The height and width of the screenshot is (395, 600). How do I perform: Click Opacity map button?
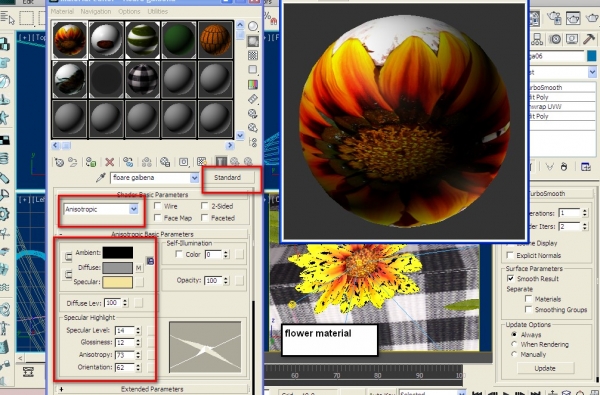coord(240,281)
